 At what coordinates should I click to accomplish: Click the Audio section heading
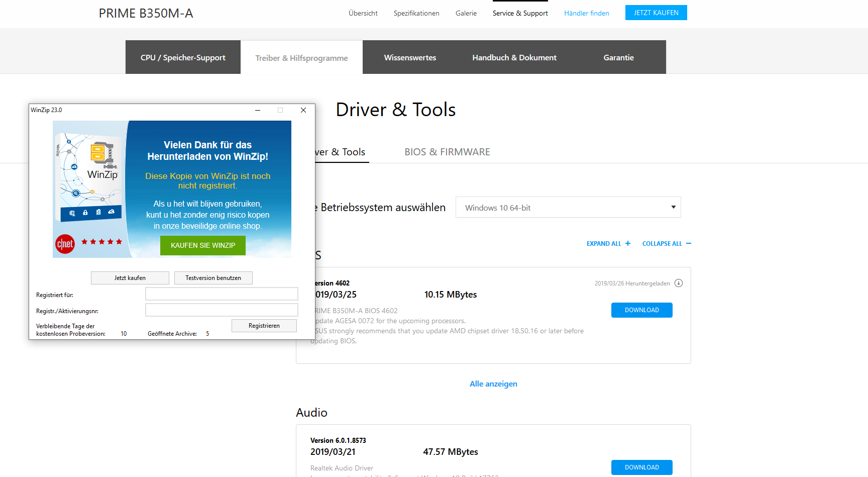(312, 413)
